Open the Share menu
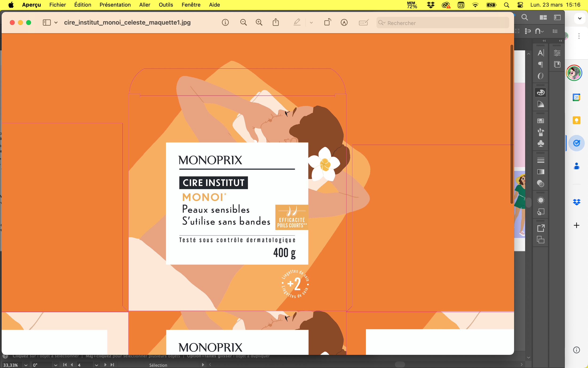This screenshot has width=588, height=368. (x=276, y=22)
